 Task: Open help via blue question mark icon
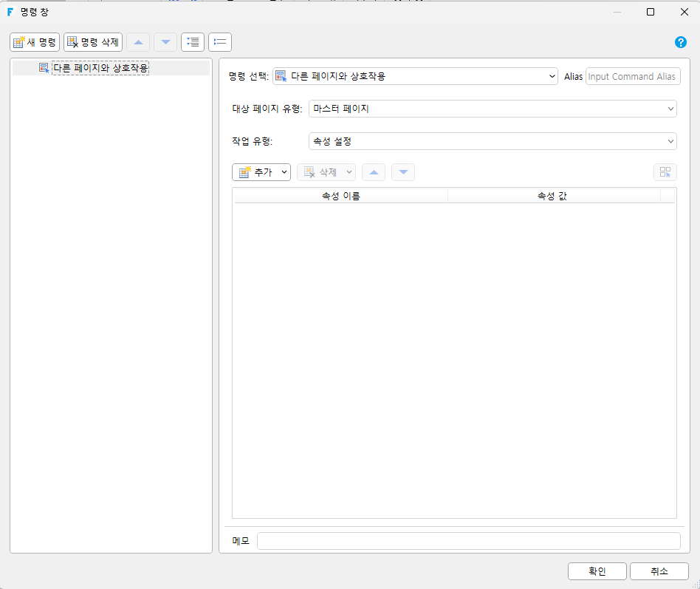pyautogui.click(x=680, y=42)
